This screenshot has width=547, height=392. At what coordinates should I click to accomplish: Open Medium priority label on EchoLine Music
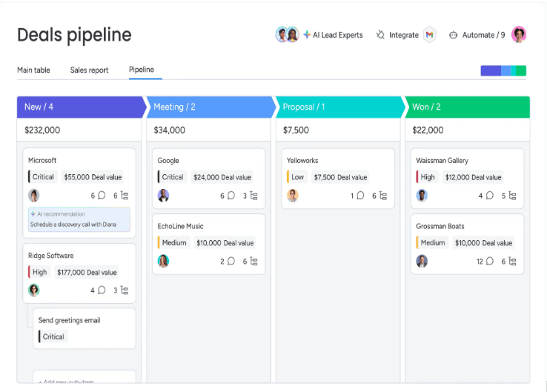pos(173,243)
